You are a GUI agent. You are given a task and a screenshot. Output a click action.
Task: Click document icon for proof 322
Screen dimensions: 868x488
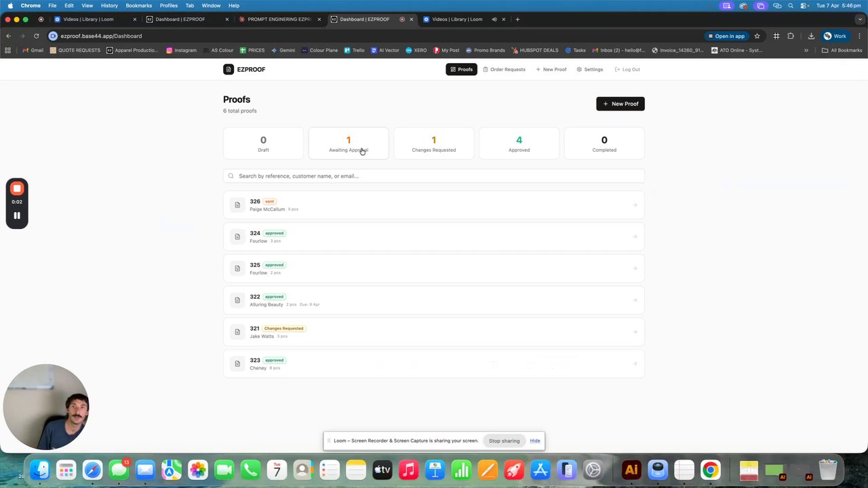point(237,300)
